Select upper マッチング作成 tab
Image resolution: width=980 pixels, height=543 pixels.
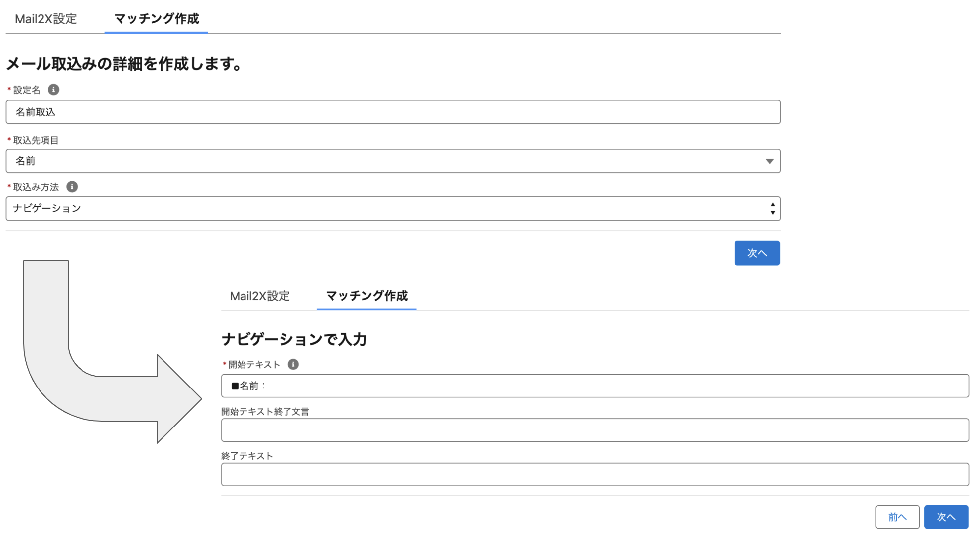click(156, 19)
